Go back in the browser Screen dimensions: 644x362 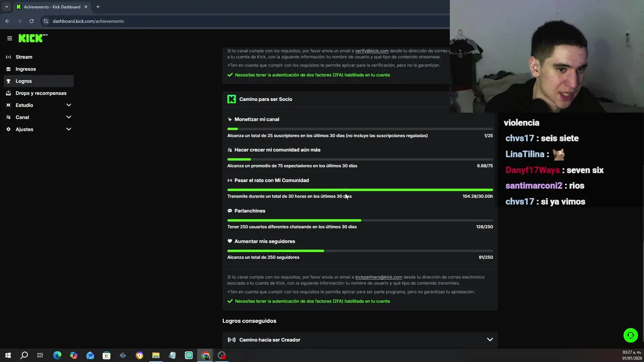(7, 21)
